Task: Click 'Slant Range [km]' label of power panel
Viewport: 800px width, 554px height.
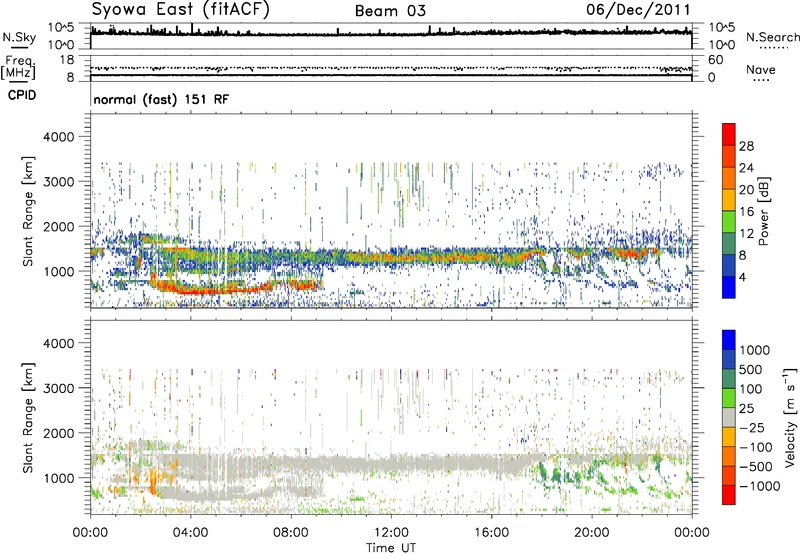Action: (x=28, y=211)
